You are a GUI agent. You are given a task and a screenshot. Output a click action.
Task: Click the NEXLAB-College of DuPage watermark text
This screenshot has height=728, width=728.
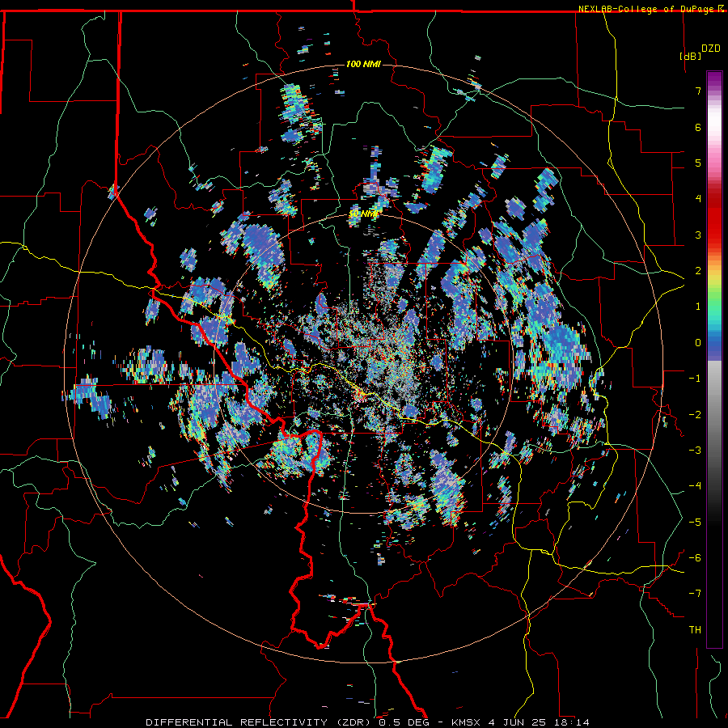651,9
